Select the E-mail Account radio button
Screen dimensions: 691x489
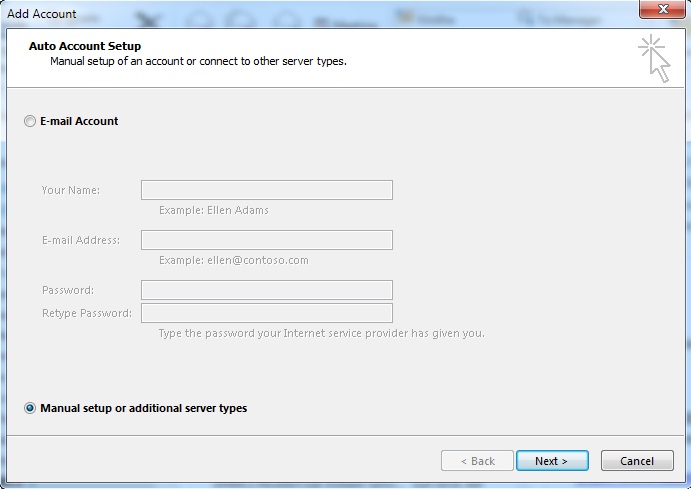point(30,121)
